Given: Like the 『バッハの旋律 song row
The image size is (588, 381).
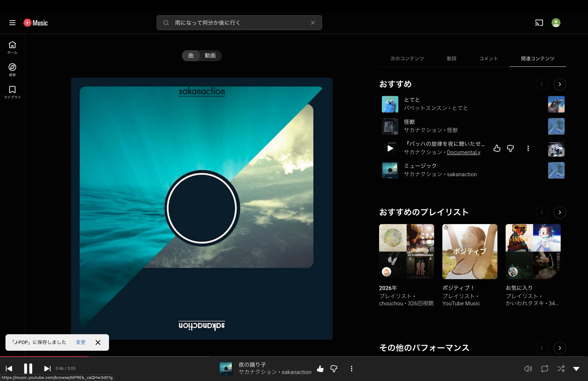Looking at the screenshot, I should pyautogui.click(x=497, y=148).
